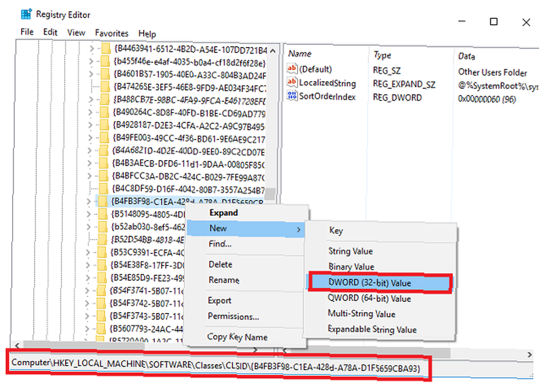Click folder icon of {b455f46e-e4af-4035 key
552x392 pixels.
tap(106, 62)
